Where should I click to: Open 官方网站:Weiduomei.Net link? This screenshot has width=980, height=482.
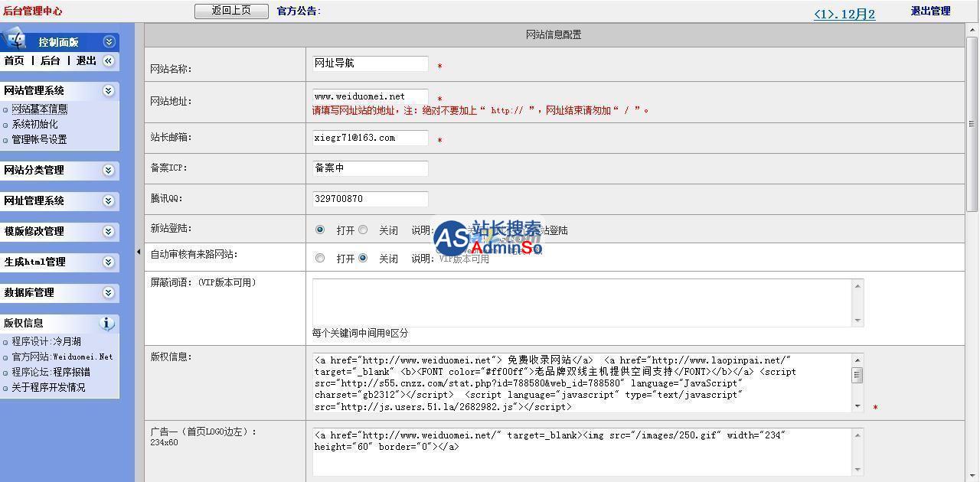click(x=62, y=357)
